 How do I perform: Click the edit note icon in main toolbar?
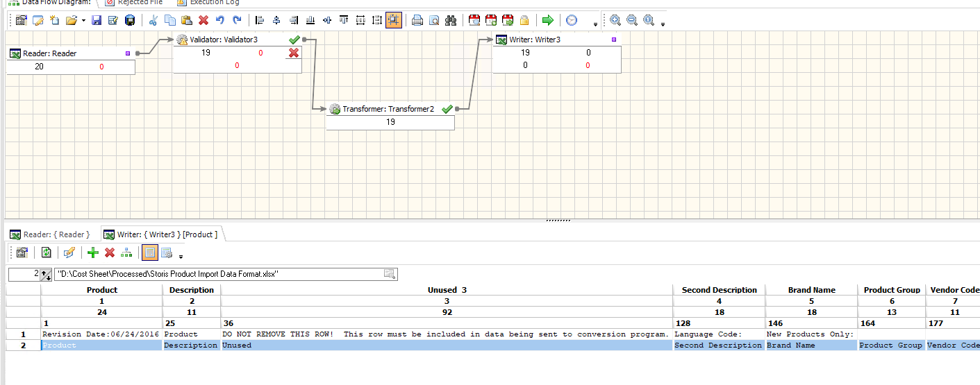tap(38, 20)
